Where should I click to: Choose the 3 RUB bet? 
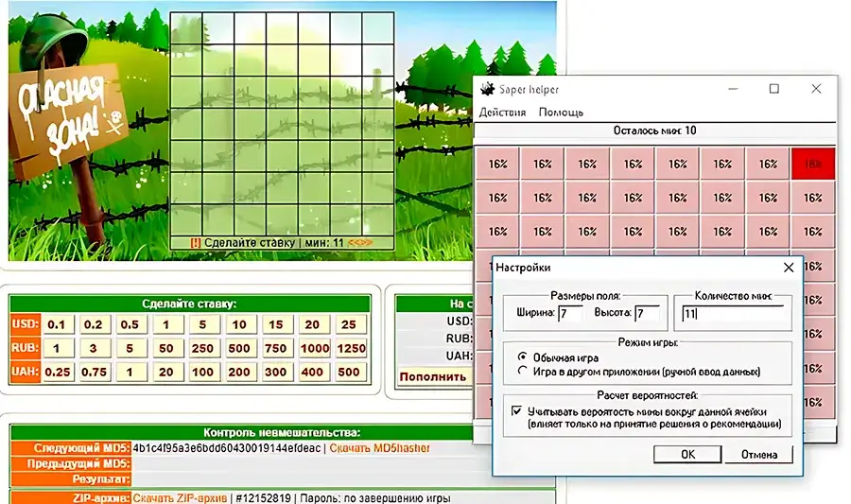(93, 348)
